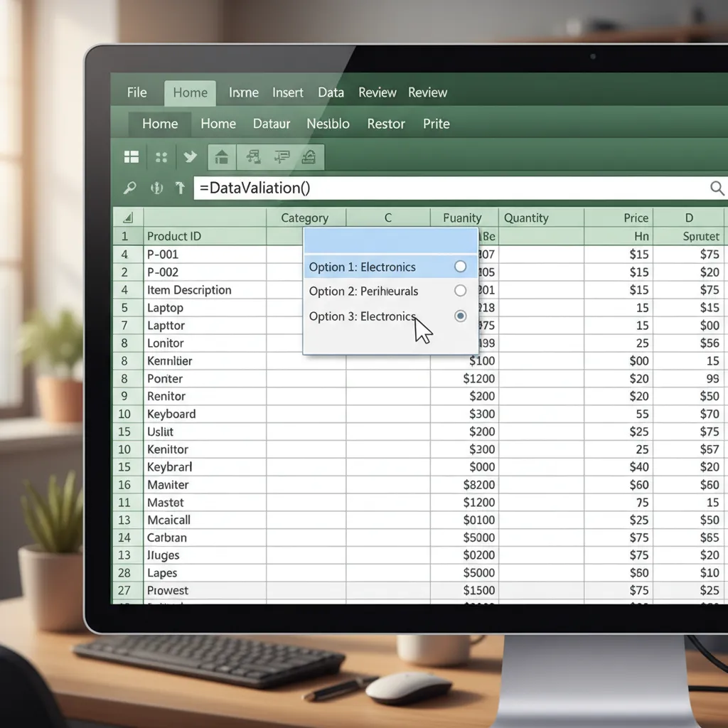Select the Option 1: Electronics radio button

click(460, 267)
